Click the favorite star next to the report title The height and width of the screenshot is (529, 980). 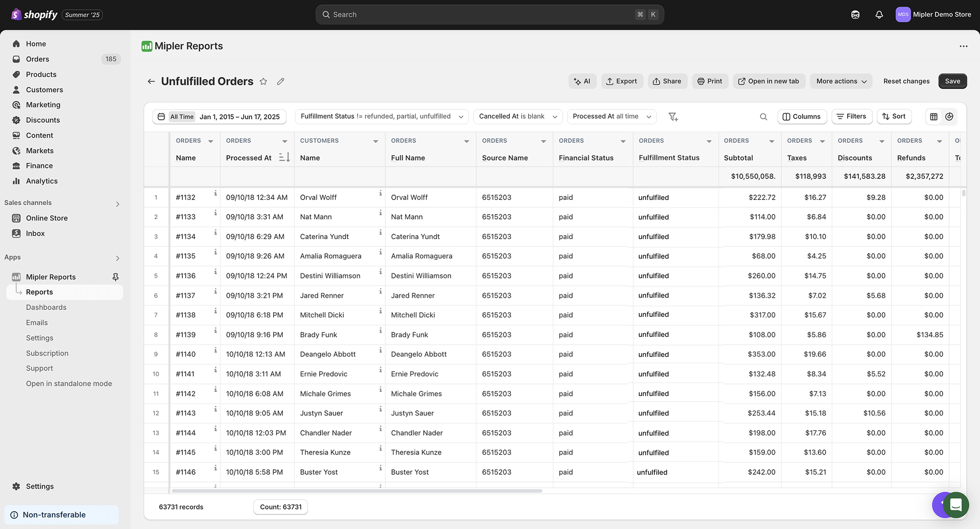tap(263, 82)
